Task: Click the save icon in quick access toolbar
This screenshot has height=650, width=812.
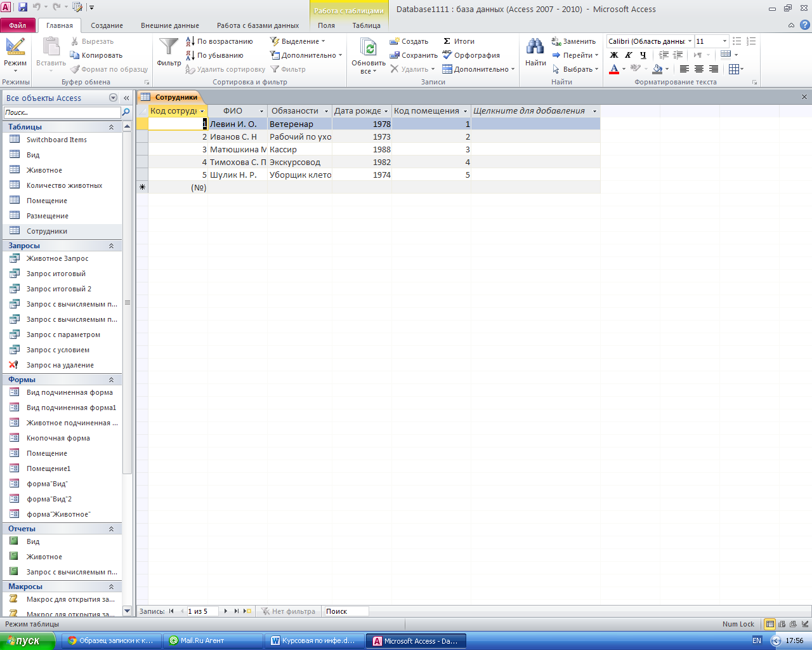Action: pos(23,8)
